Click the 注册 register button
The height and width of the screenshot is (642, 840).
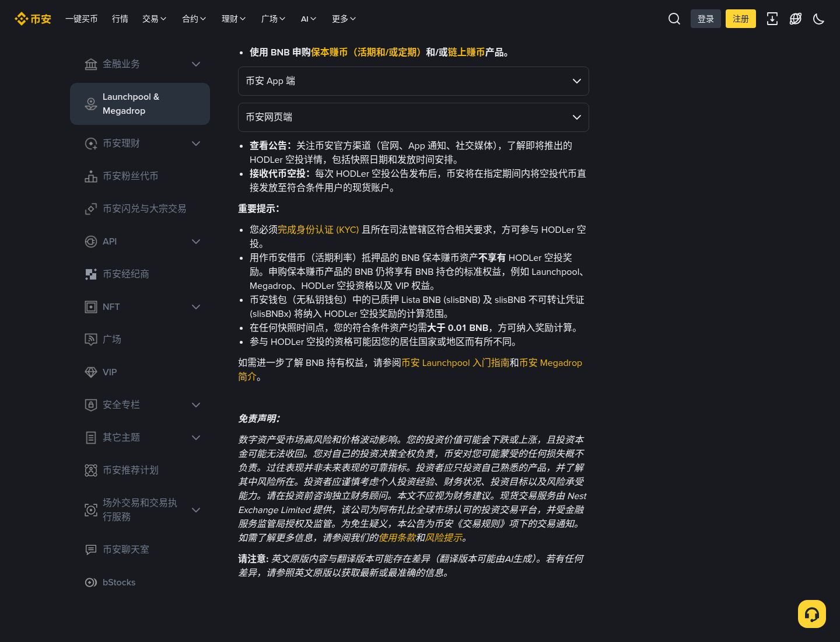[x=741, y=19]
